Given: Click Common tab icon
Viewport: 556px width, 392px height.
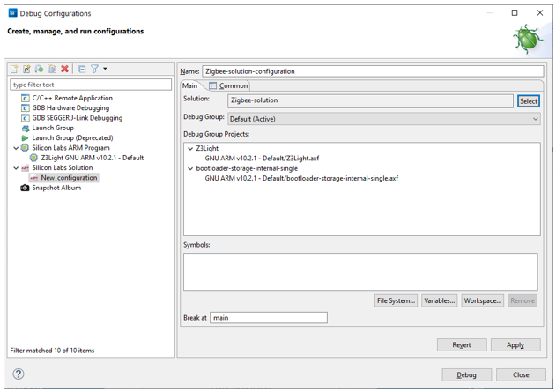Looking at the screenshot, I should 212,85.
